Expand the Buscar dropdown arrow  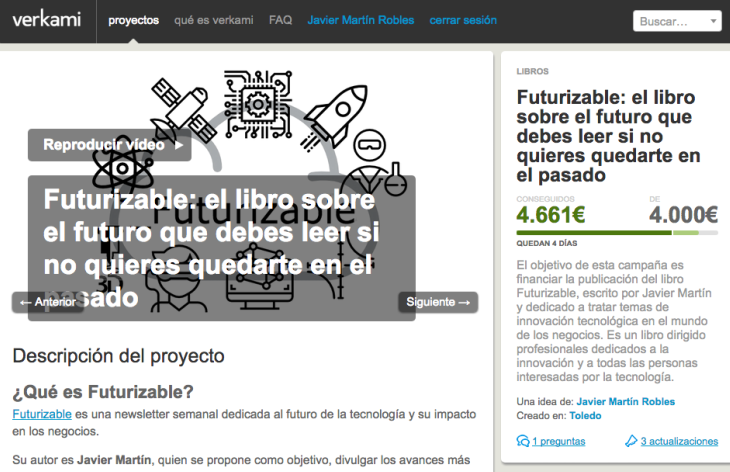pos(713,21)
